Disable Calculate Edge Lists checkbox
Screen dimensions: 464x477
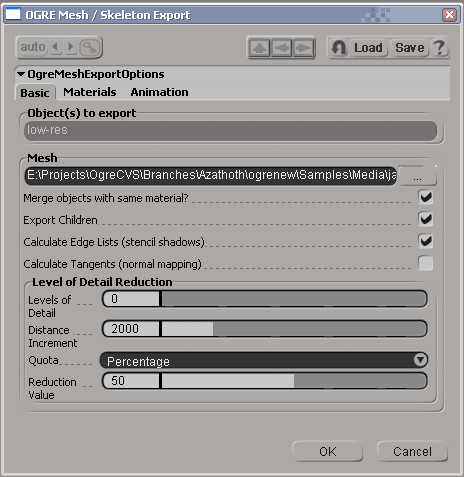coord(426,241)
